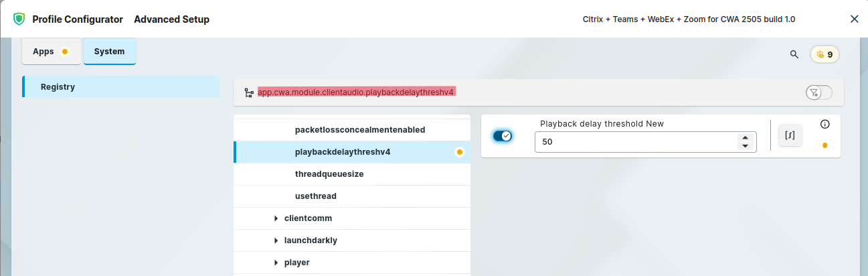Click the search magnifier icon

(794, 54)
